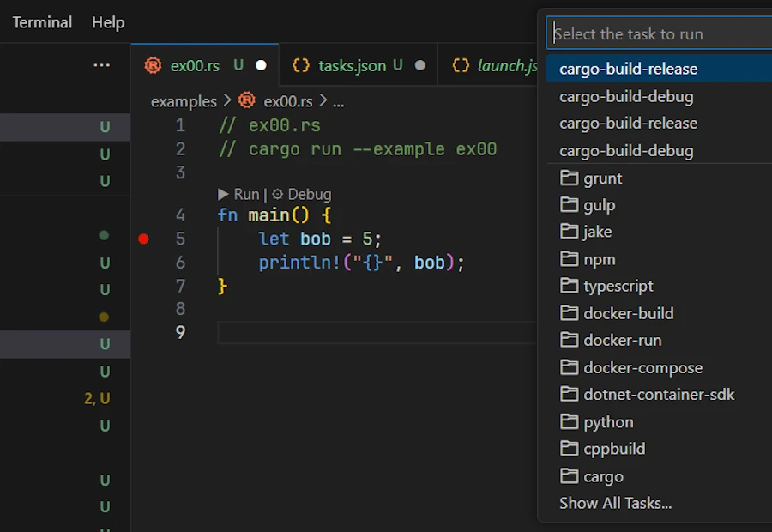
Task: Click the 'fn main() {' code line
Action: [274, 215]
